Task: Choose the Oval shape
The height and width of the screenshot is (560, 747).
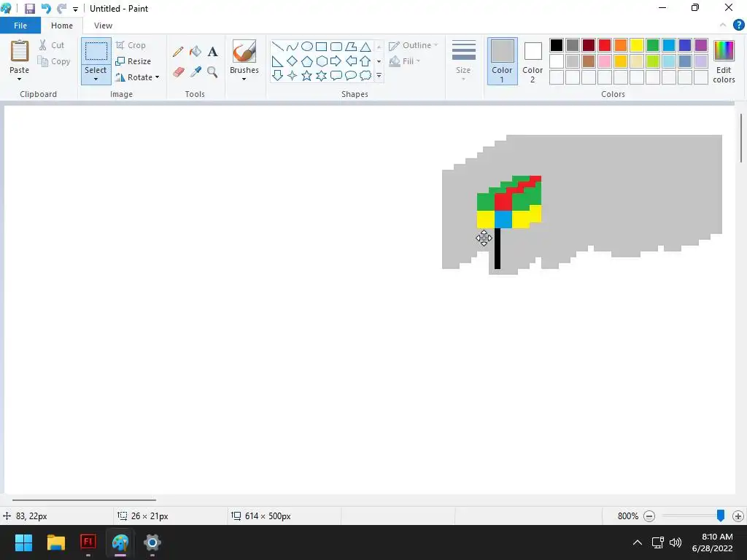Action: 307,46
